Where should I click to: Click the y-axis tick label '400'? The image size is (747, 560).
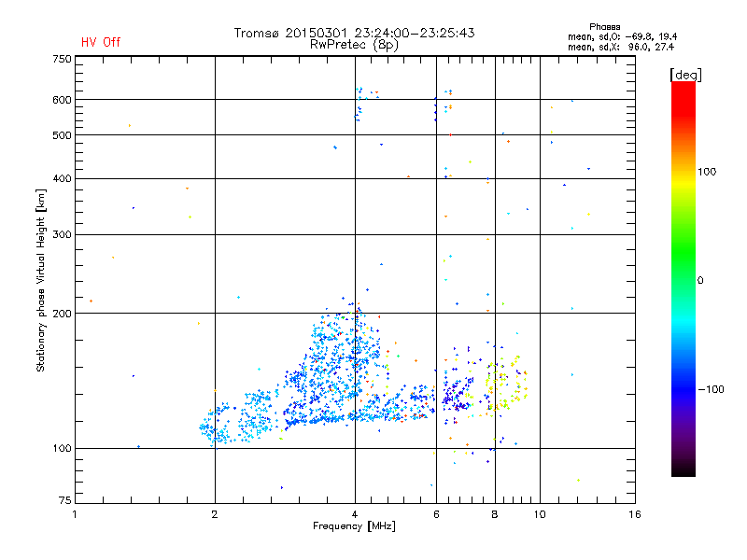62,179
